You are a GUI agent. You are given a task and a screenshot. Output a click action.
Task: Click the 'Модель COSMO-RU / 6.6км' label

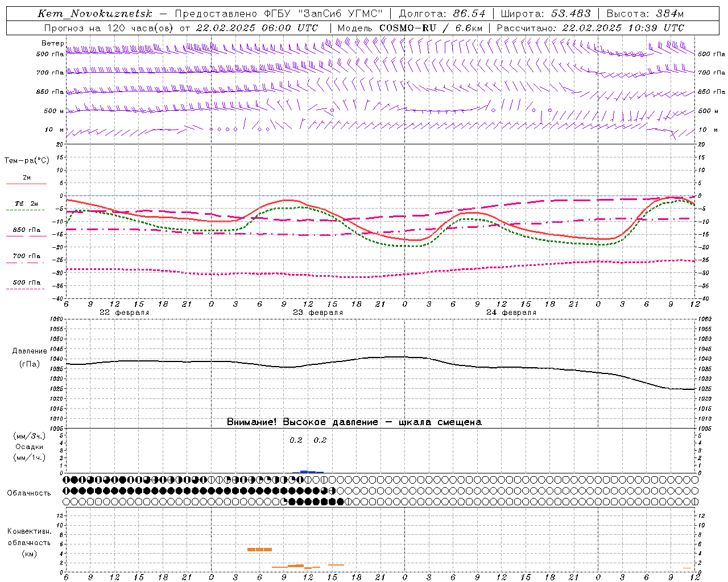coord(409,28)
